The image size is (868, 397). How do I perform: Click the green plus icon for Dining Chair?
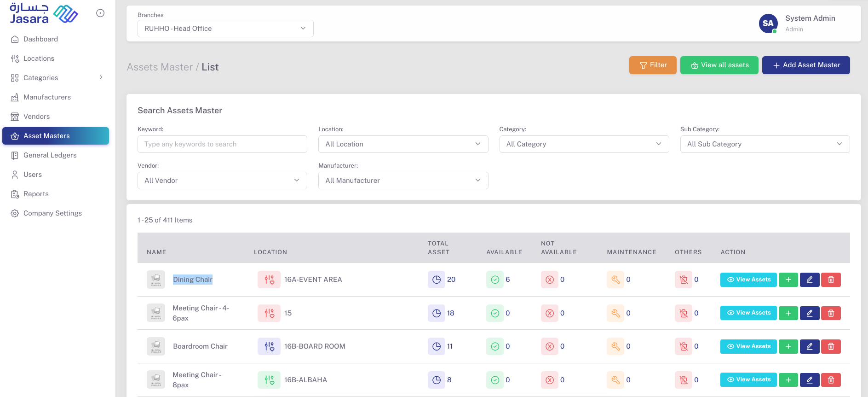click(x=788, y=280)
